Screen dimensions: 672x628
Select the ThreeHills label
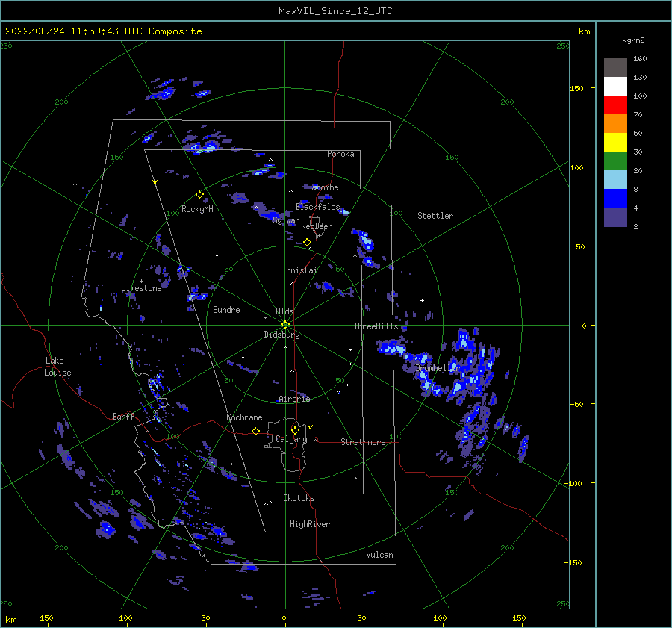[376, 326]
